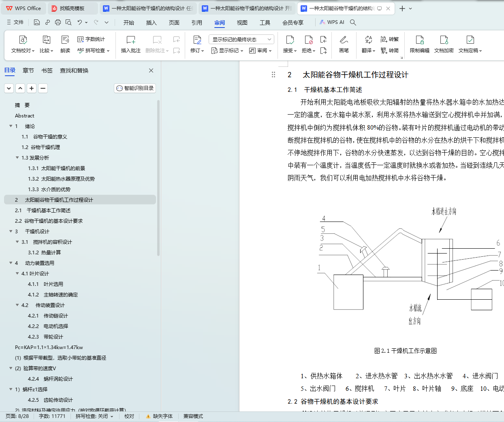Click the print icon in the quick access bar

pos(58,23)
